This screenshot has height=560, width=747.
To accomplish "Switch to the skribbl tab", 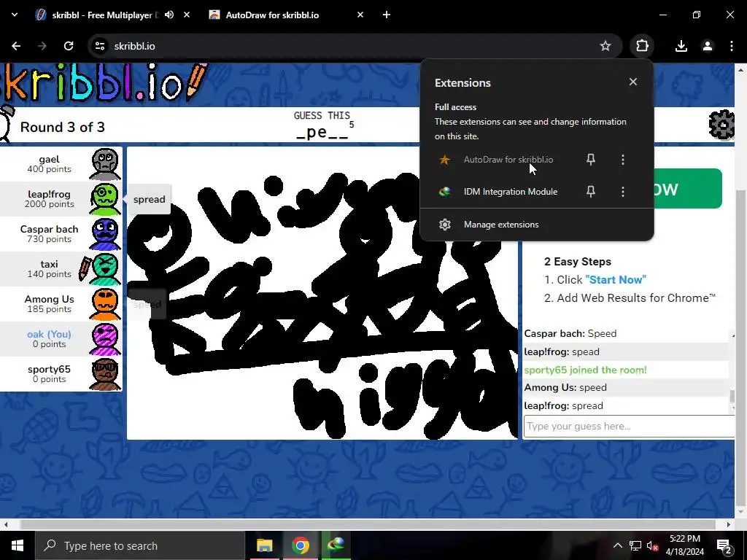I will 105,15.
